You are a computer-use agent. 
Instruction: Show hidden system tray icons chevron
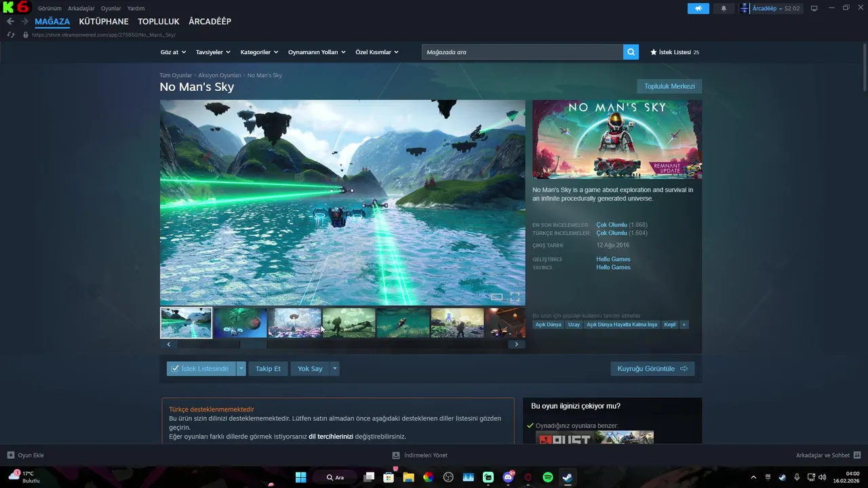pos(753,477)
